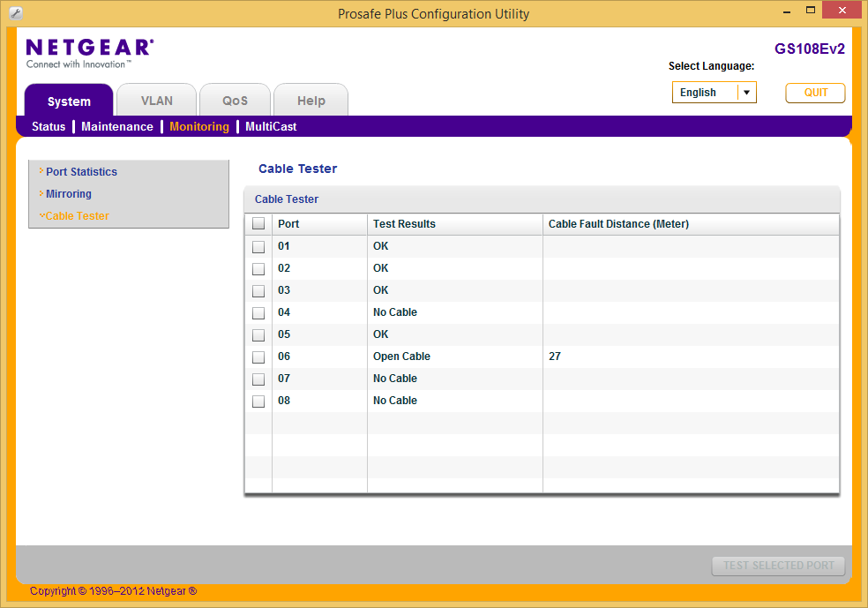
Task: Click the NETGEAR logo
Action: coord(90,53)
